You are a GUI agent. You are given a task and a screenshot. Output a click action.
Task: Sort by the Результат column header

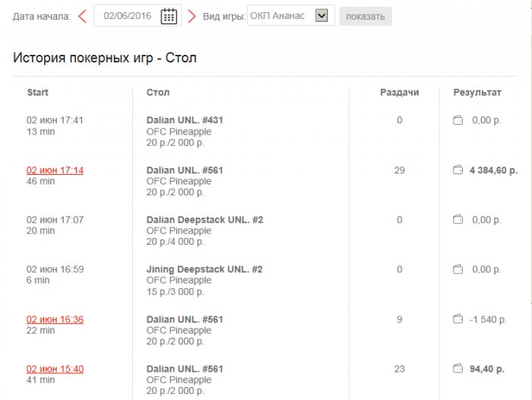click(477, 93)
